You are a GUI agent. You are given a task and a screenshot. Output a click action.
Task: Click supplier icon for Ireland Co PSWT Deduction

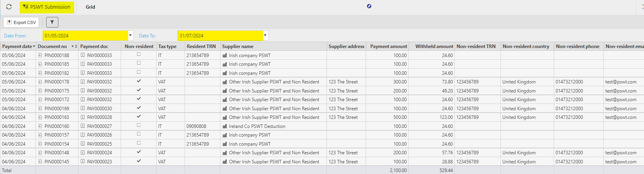[x=225, y=126]
